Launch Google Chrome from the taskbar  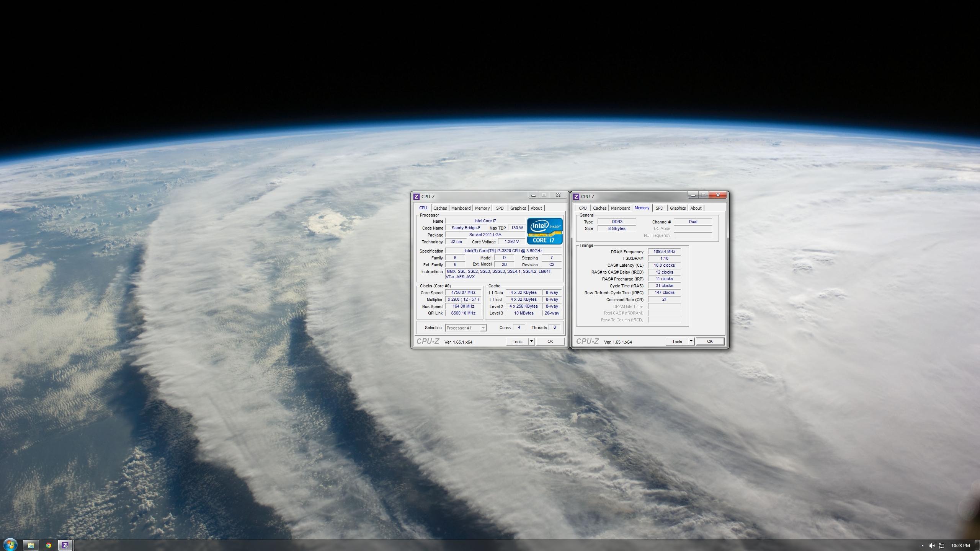tap(49, 545)
